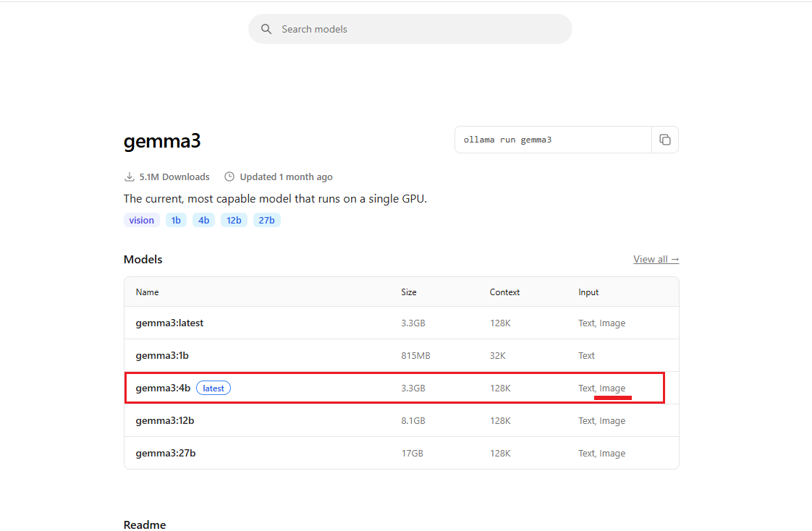Open the gemma3:latest model

tap(169, 323)
